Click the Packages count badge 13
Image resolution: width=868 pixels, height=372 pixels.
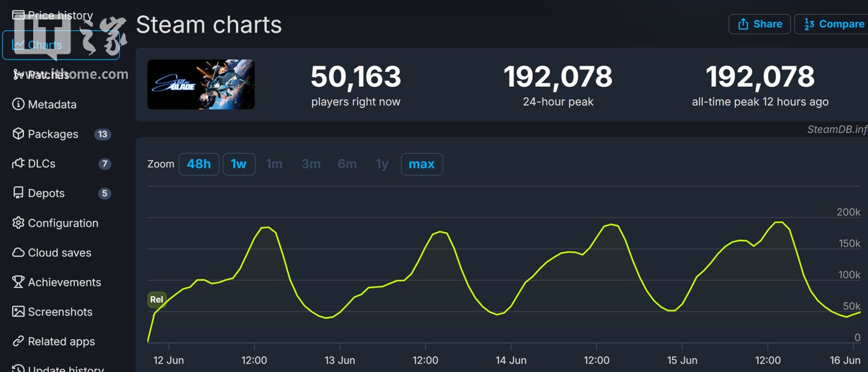tap(102, 134)
